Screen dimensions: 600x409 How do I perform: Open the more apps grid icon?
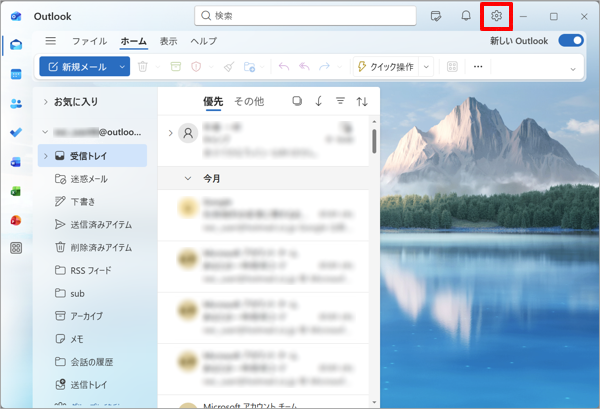coord(16,248)
